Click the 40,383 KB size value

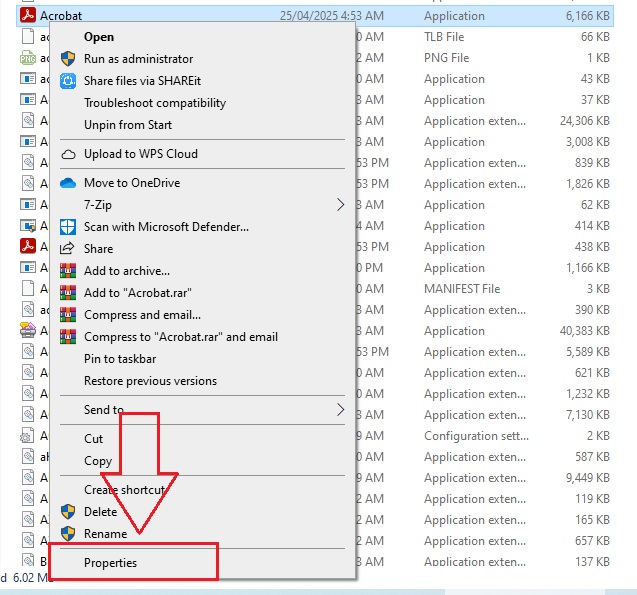pos(585,331)
